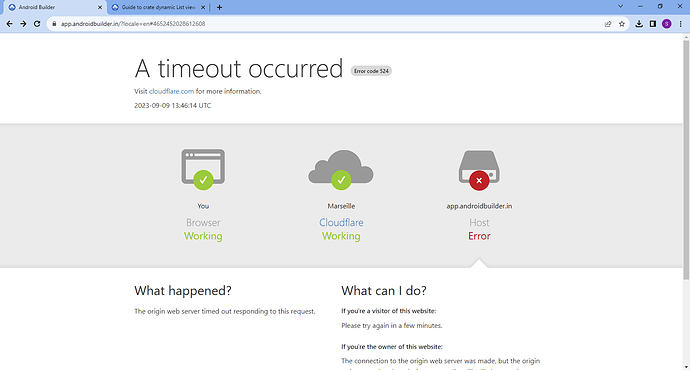Viewport: 690px width, 370px height.
Task: Open the side panel icon
Action: point(653,24)
